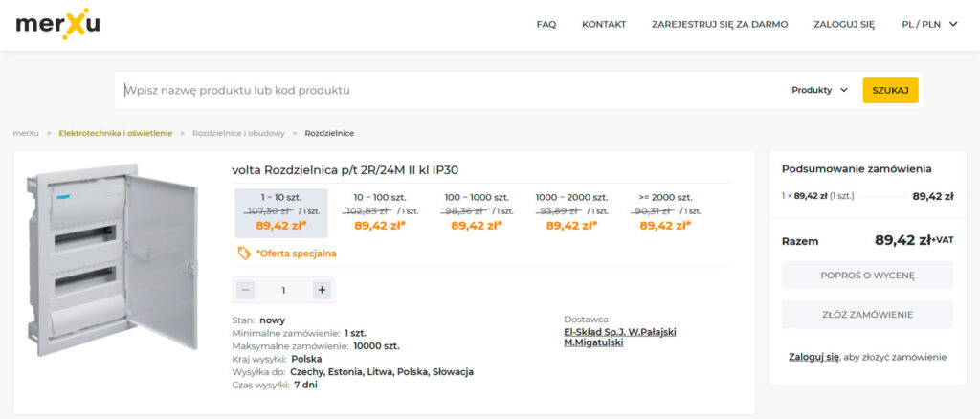
Task: Select the 10 – 100 szt. price tier
Action: [380, 213]
